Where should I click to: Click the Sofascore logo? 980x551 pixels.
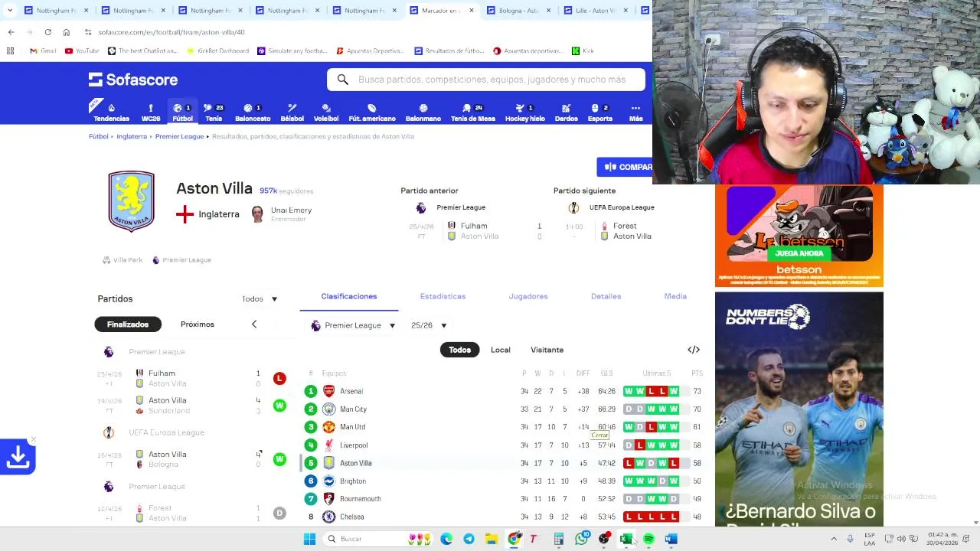[x=133, y=80]
